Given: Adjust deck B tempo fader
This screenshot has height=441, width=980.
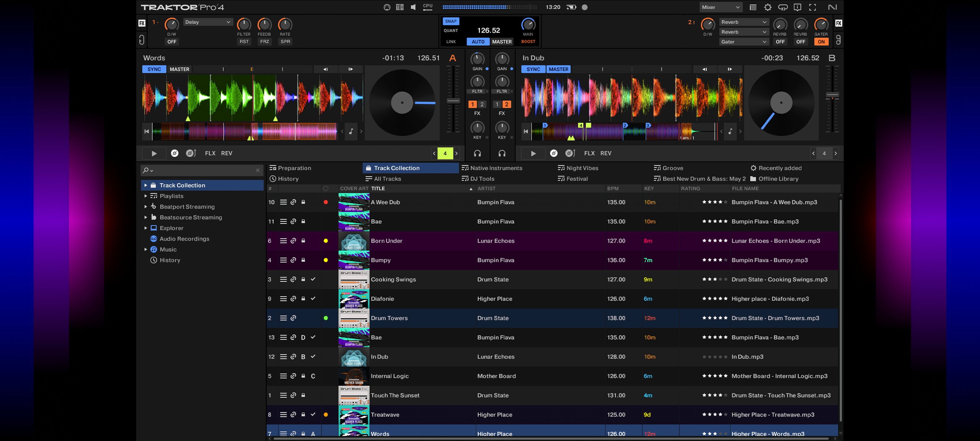Looking at the screenshot, I should 832,95.
